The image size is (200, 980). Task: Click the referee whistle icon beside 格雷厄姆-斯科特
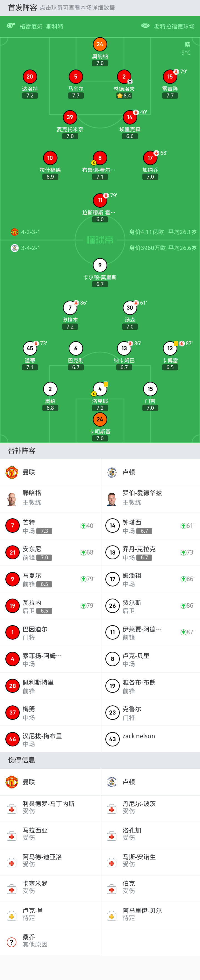[11, 26]
